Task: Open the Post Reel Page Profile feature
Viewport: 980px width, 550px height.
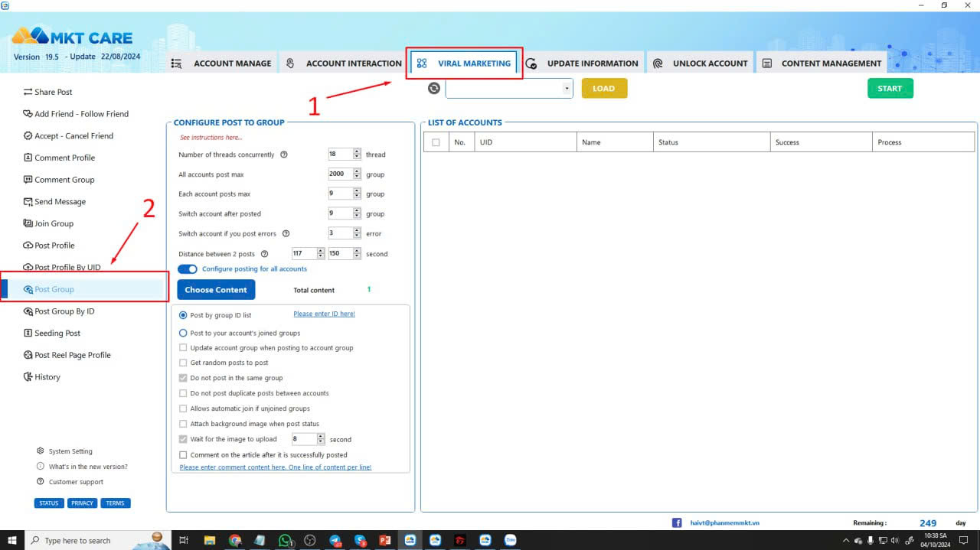Action: click(x=72, y=354)
